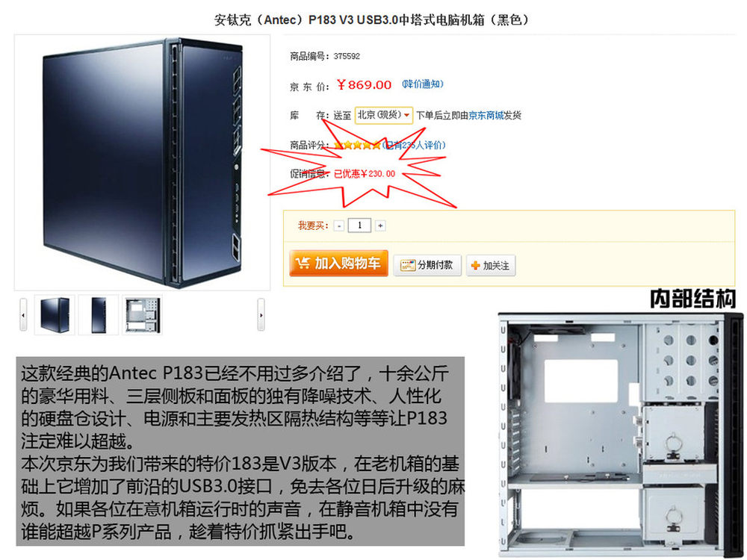Image resolution: width=747 pixels, height=560 pixels.
Task: Increase quantity with the plus button
Action: (380, 225)
